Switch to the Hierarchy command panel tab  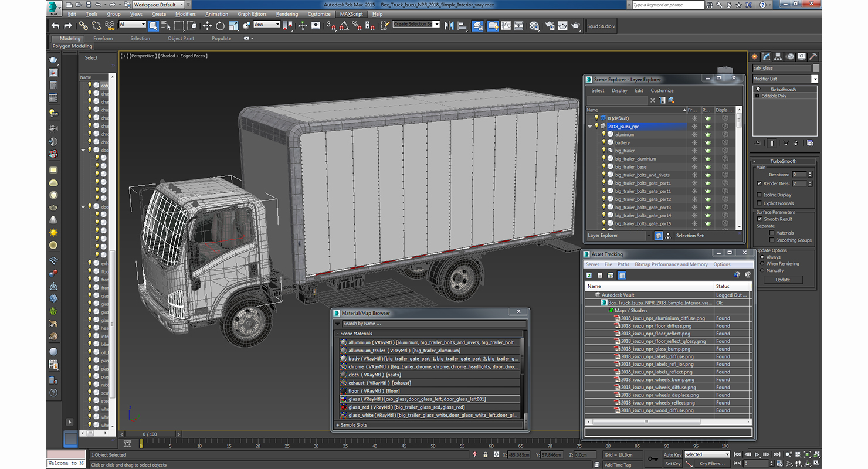click(778, 57)
